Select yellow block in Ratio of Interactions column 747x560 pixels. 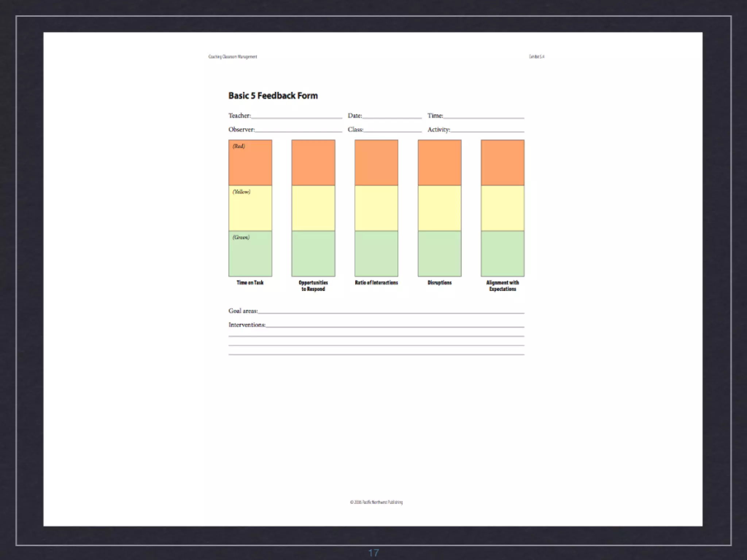pos(376,209)
